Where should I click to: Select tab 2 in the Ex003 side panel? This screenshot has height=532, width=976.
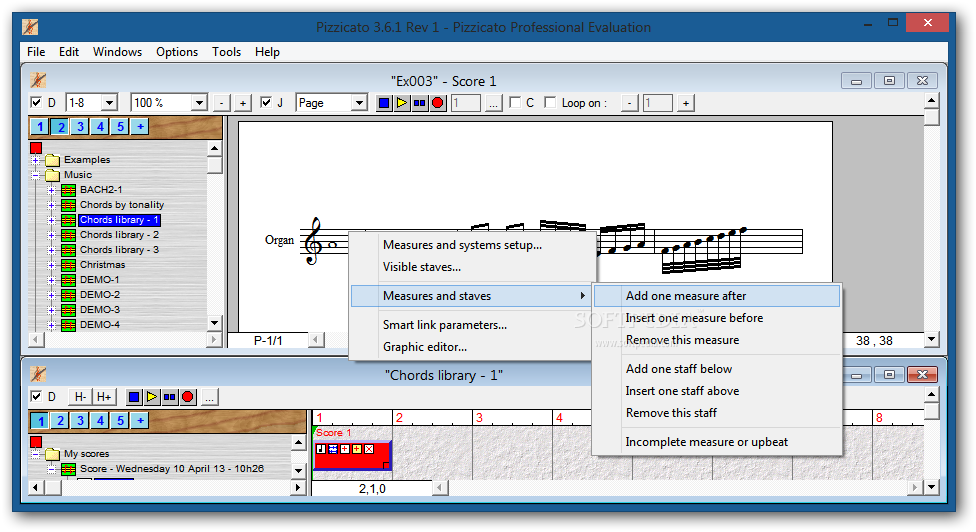point(60,127)
